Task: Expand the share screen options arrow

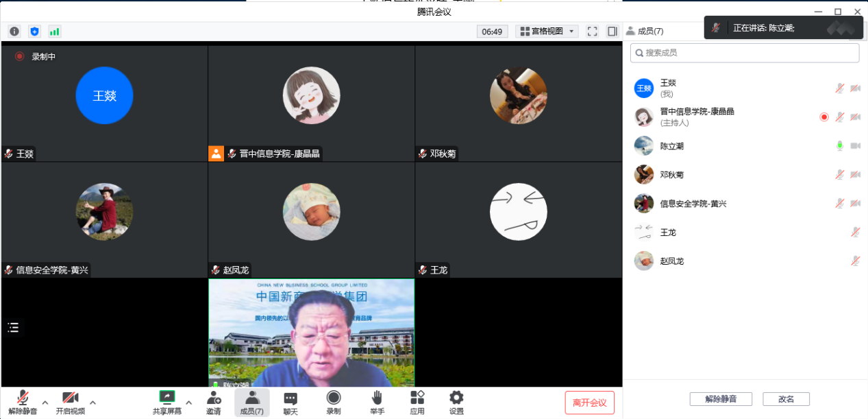Action: (189, 403)
